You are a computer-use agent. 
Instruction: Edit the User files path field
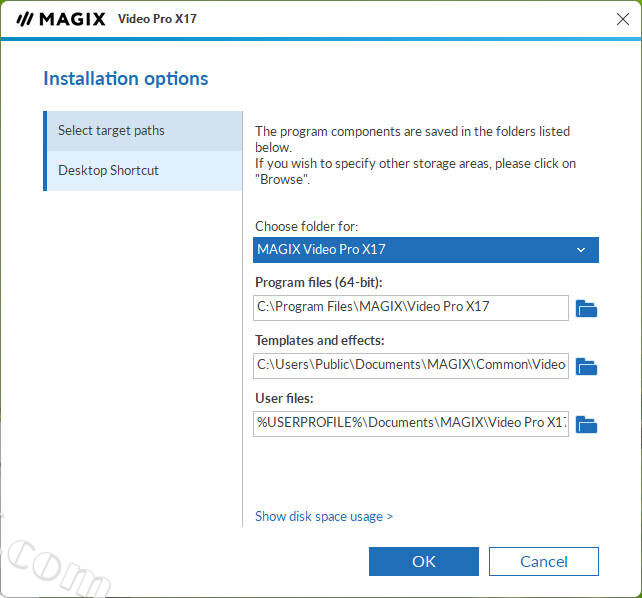click(x=411, y=424)
